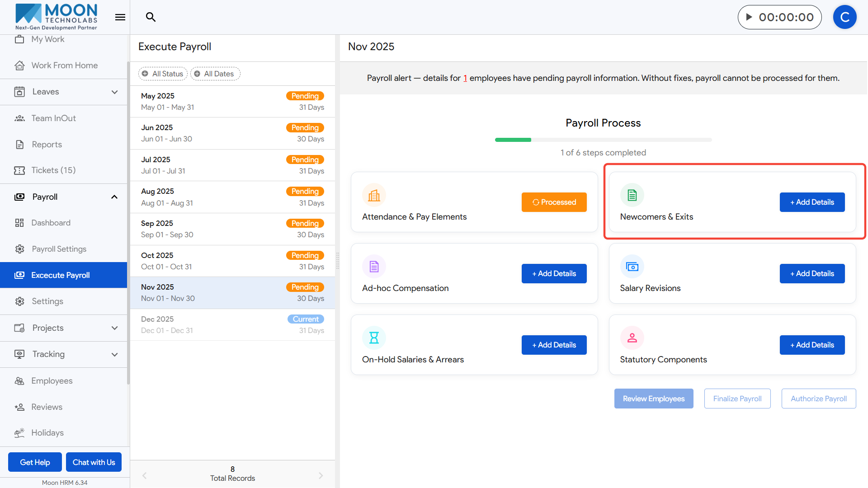Go to Tickets (15) menu item
868x488 pixels.
(x=53, y=170)
